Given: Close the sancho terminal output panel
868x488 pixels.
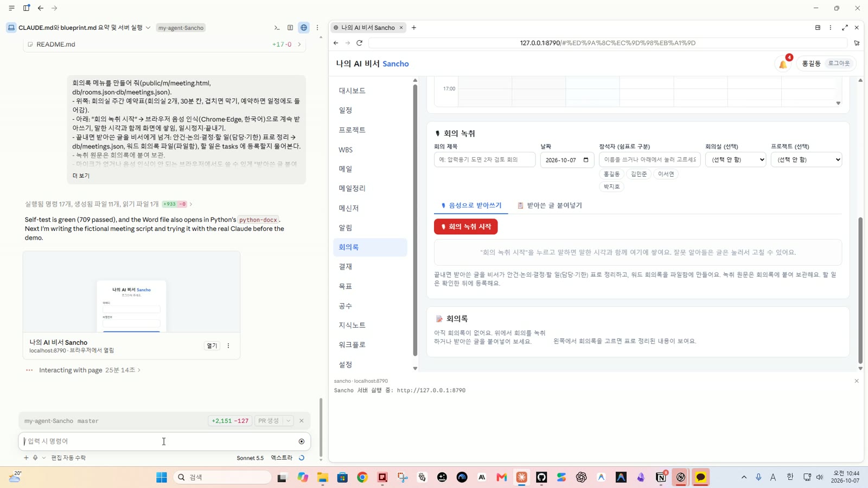Looking at the screenshot, I should click(x=857, y=381).
